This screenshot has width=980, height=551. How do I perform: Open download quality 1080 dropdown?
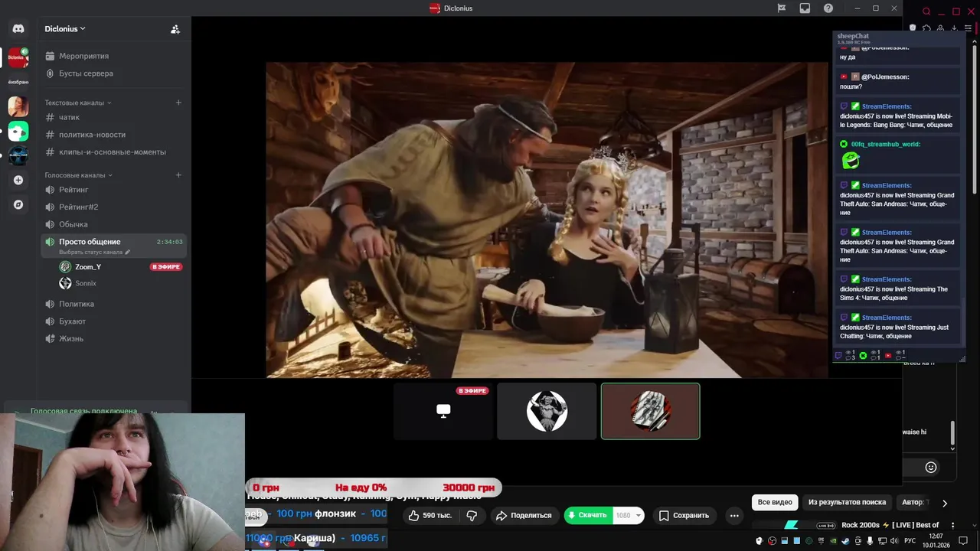[628, 515]
